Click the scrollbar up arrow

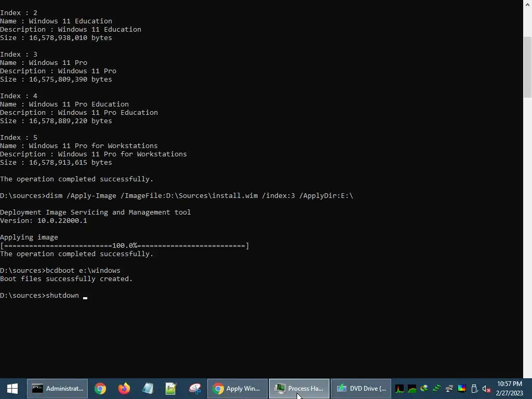click(x=528, y=4)
